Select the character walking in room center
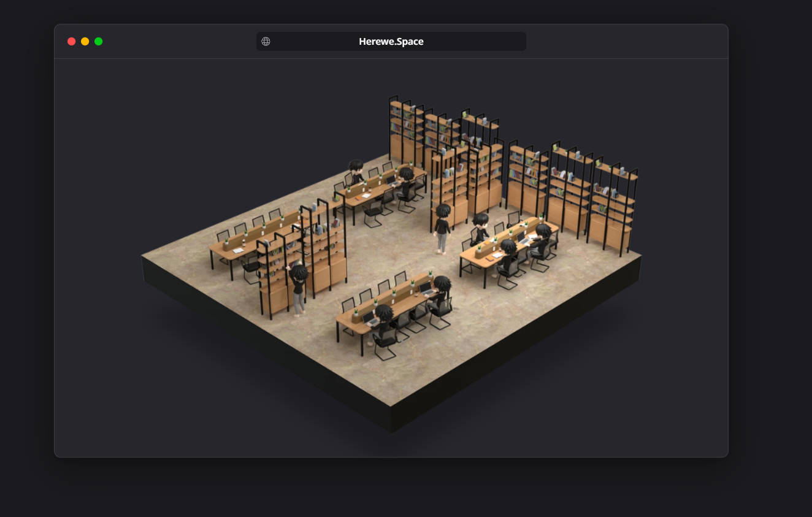 click(x=442, y=227)
